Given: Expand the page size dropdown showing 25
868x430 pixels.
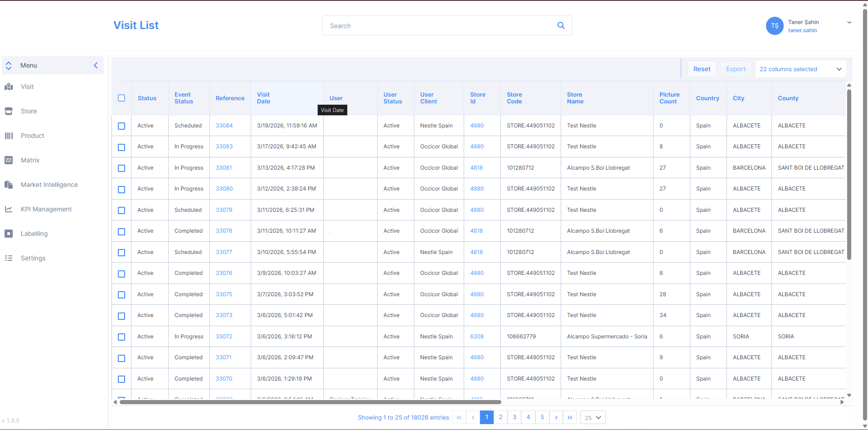Looking at the screenshot, I should pyautogui.click(x=592, y=417).
